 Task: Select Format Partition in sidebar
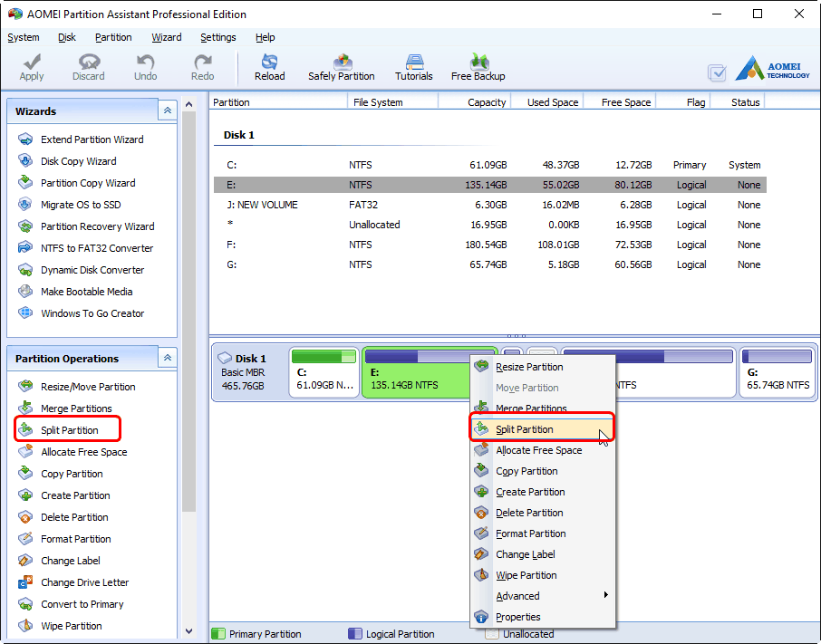click(64, 539)
